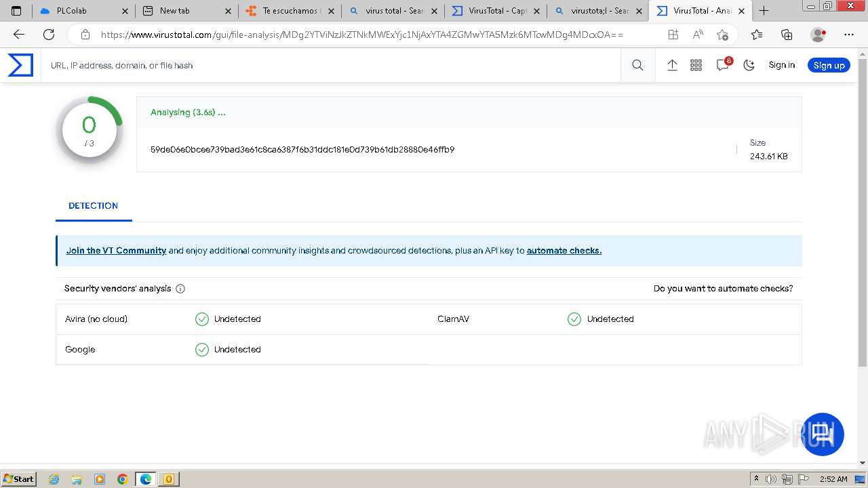The image size is (868, 488).
Task: Open the Windows Start button
Action: click(19, 479)
